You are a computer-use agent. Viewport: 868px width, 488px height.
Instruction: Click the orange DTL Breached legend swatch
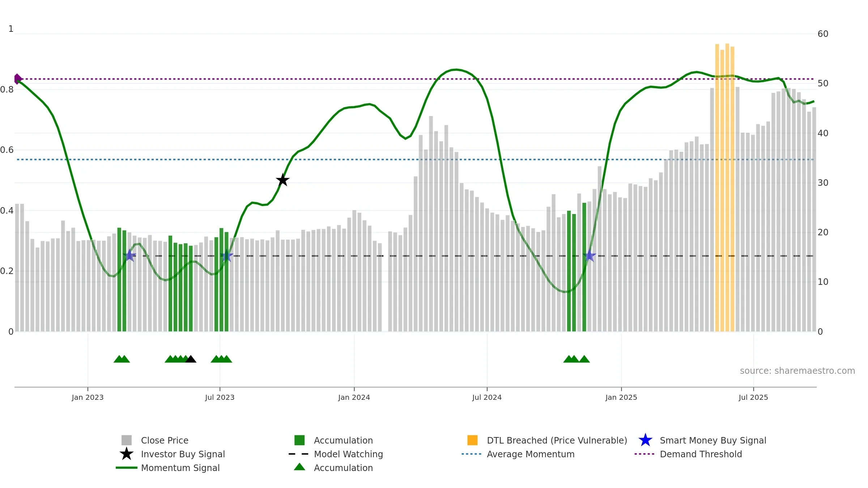[x=472, y=440]
